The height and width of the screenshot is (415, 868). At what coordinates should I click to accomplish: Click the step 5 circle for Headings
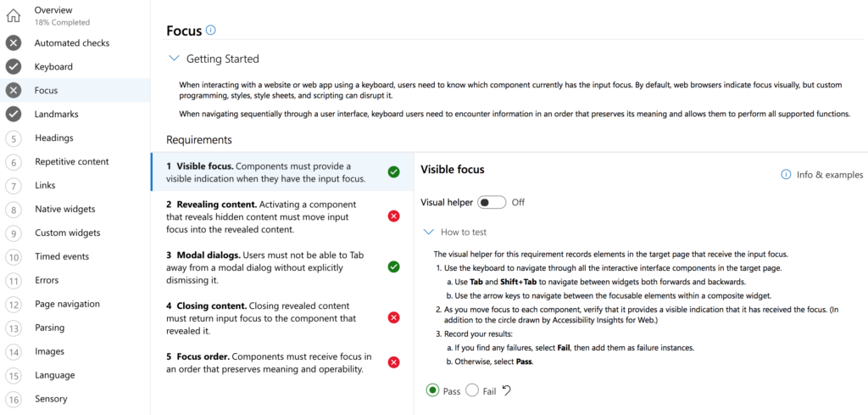(x=14, y=138)
